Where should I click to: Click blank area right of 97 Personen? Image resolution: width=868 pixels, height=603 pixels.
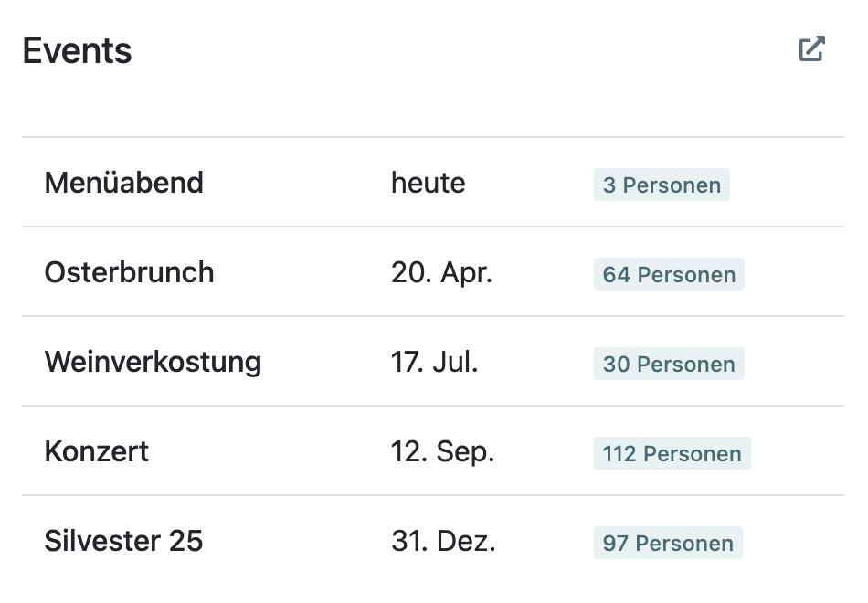pyautogui.click(x=793, y=541)
